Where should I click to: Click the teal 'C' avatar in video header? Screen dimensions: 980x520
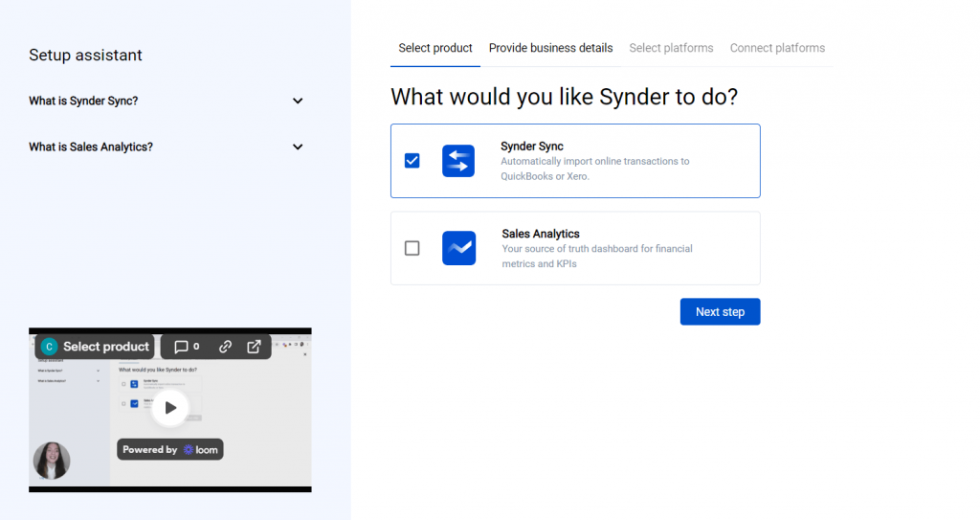coord(50,347)
